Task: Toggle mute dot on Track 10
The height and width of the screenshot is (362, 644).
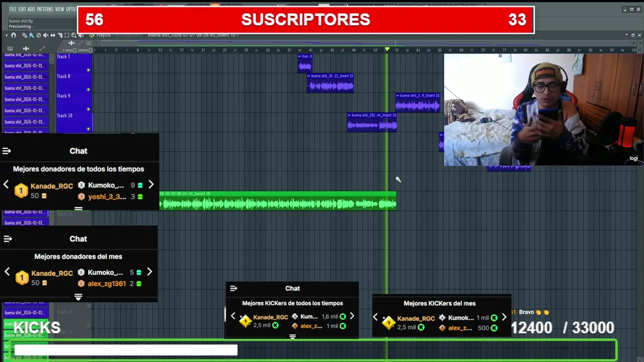Action: tap(89, 129)
